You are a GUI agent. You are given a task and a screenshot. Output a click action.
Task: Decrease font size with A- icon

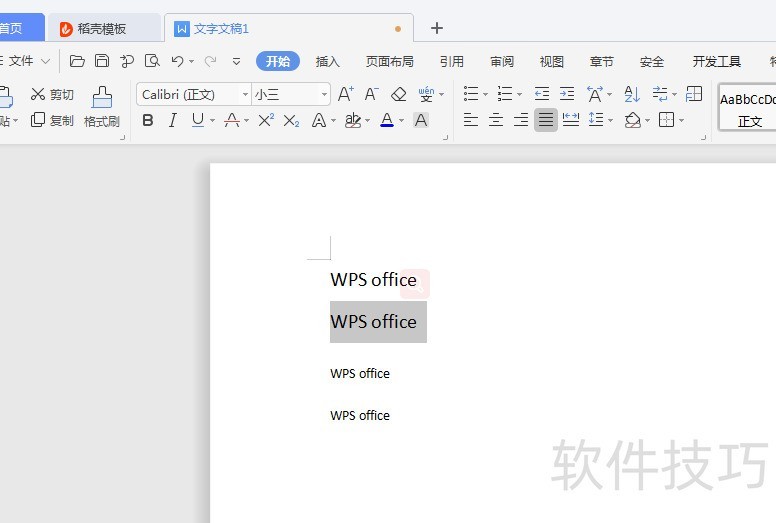point(371,94)
